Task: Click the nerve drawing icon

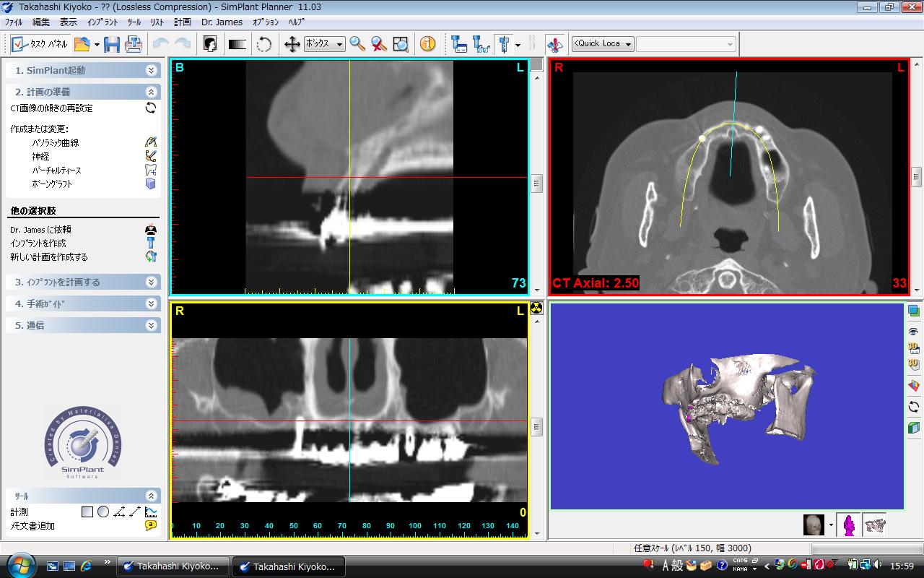Action: pyautogui.click(x=150, y=156)
